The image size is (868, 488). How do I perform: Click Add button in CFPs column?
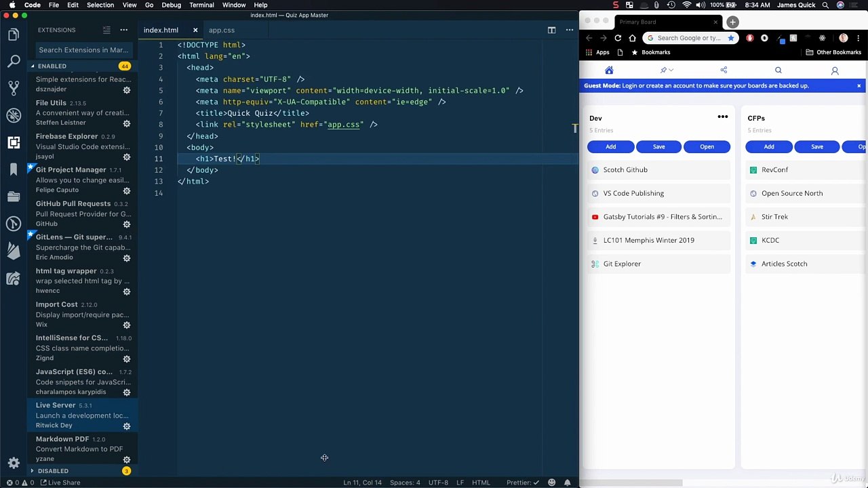[769, 146]
